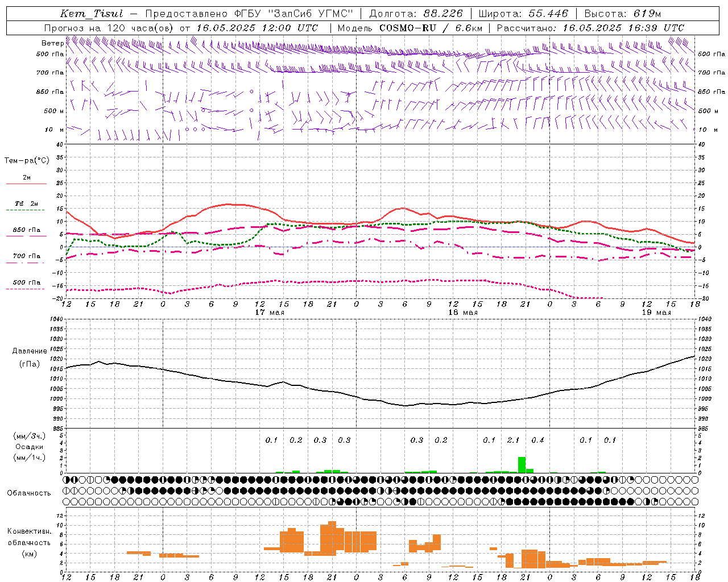The image size is (728, 582).
Task: Click the 'Тем-ра(°C)' temperature panel label
Action: (27, 161)
